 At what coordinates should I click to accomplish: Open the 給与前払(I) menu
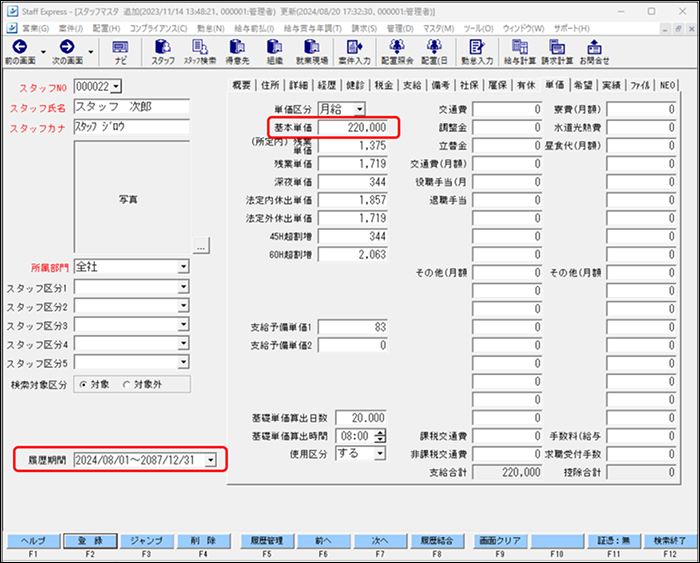tap(253, 28)
